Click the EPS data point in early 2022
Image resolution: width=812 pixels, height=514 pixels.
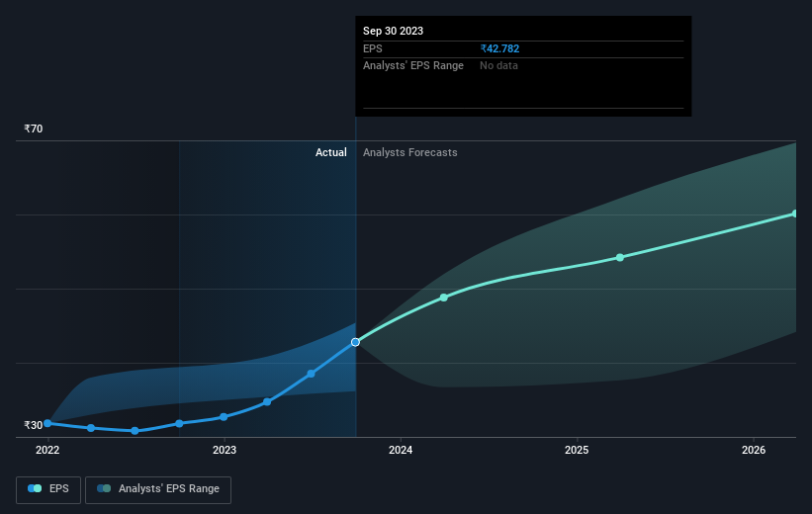pos(91,428)
